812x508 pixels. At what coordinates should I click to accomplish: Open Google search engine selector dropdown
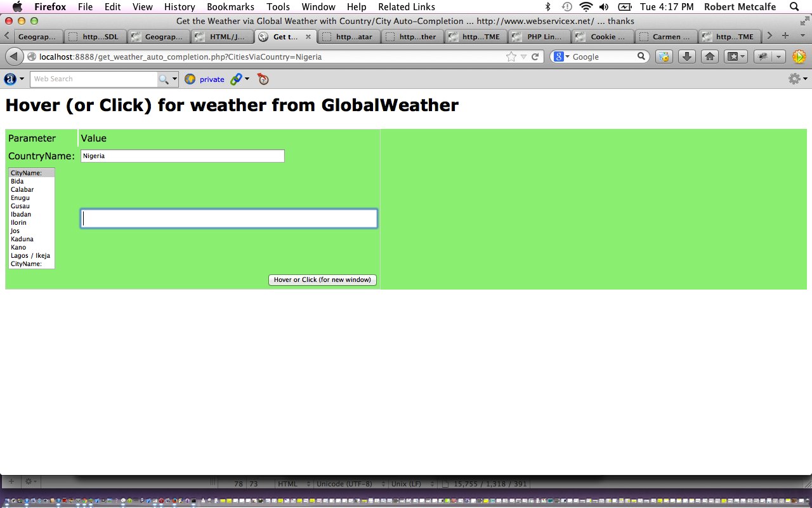click(562, 57)
